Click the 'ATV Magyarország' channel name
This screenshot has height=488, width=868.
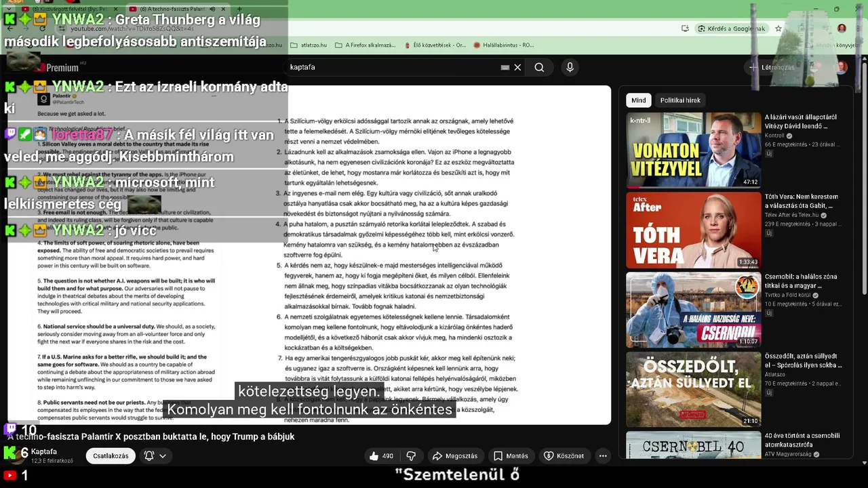click(x=789, y=454)
